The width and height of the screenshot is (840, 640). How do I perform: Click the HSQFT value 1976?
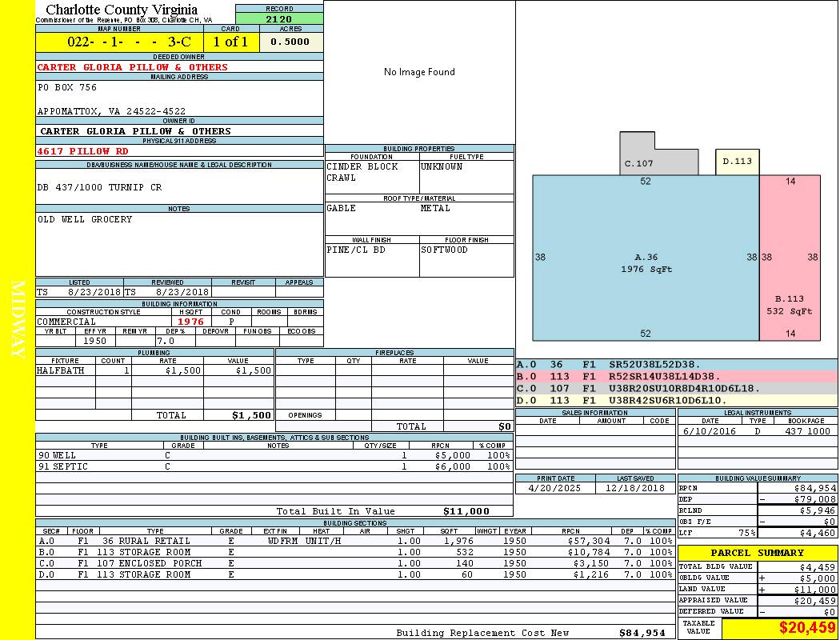tap(190, 322)
